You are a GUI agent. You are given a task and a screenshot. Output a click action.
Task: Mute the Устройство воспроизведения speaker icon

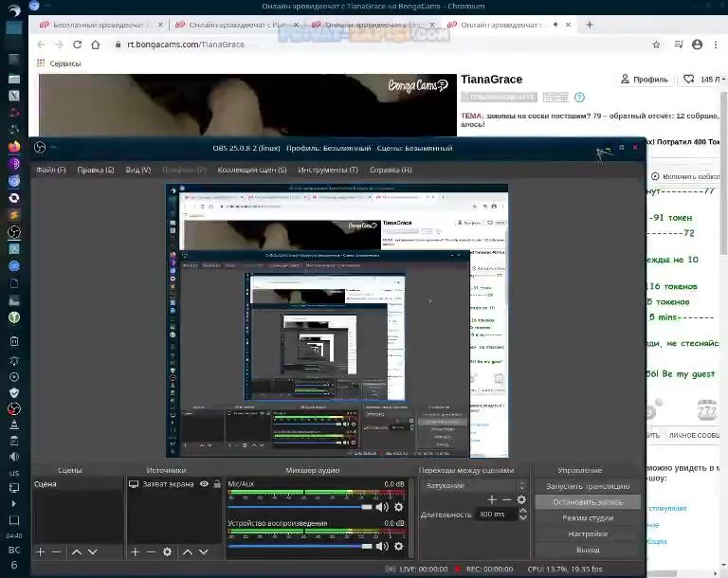[x=382, y=546]
